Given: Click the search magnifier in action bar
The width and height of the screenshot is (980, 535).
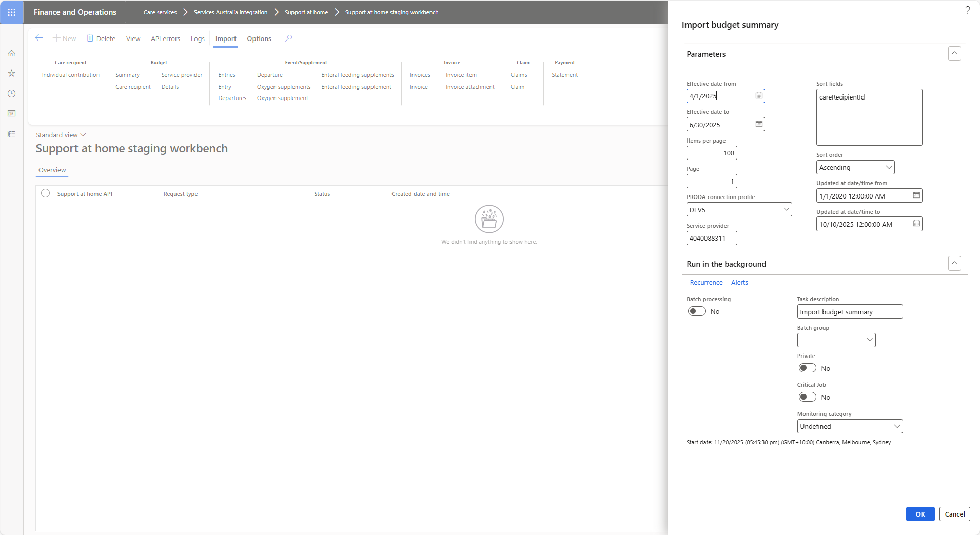Looking at the screenshot, I should [289, 38].
